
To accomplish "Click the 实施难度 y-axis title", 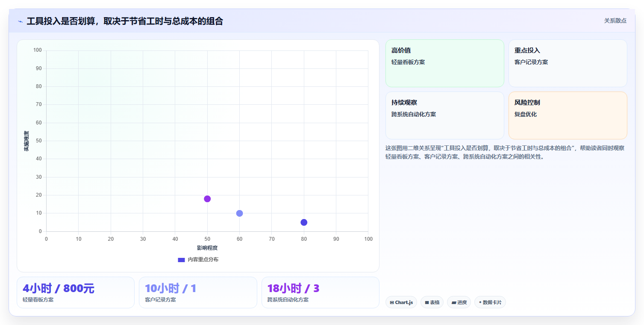I will pyautogui.click(x=26, y=141).
